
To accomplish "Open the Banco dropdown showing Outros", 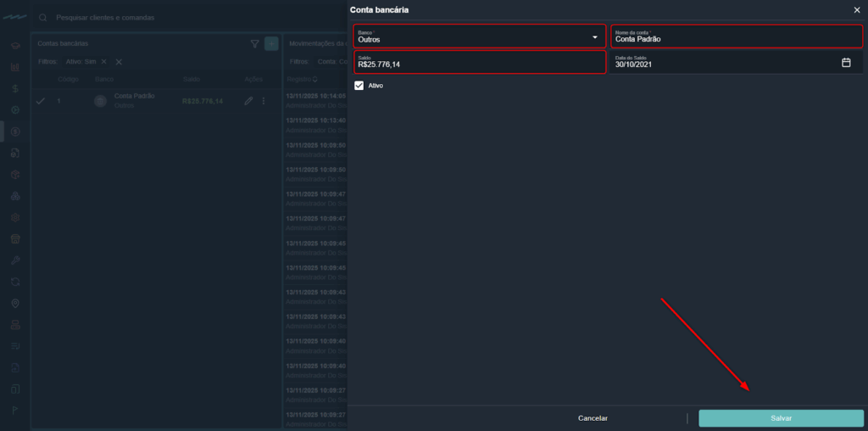I will pyautogui.click(x=479, y=36).
